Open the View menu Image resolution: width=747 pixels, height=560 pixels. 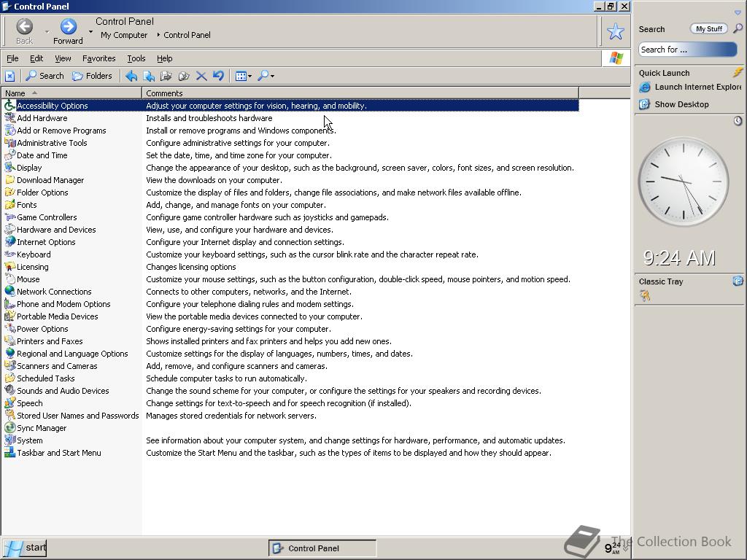click(63, 58)
